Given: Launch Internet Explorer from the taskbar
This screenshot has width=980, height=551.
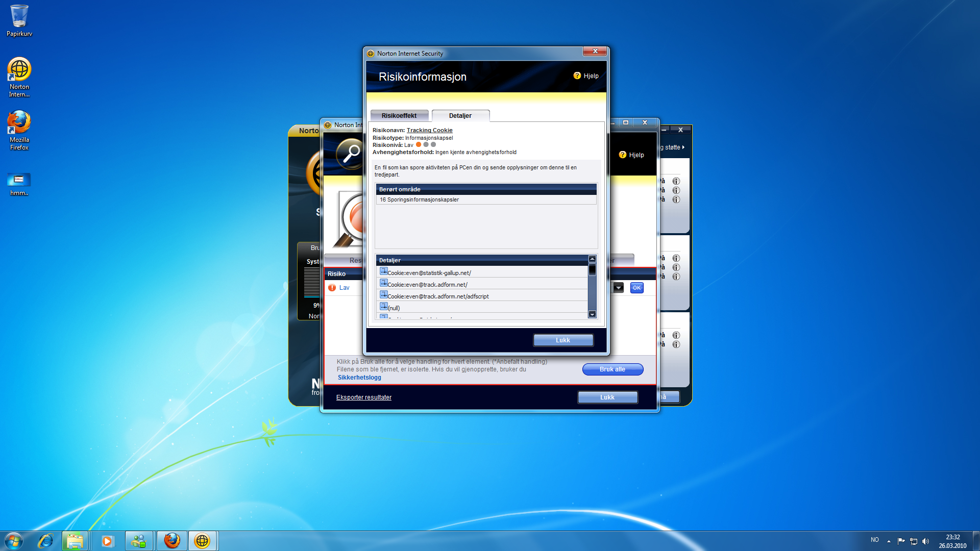Looking at the screenshot, I should 45,541.
